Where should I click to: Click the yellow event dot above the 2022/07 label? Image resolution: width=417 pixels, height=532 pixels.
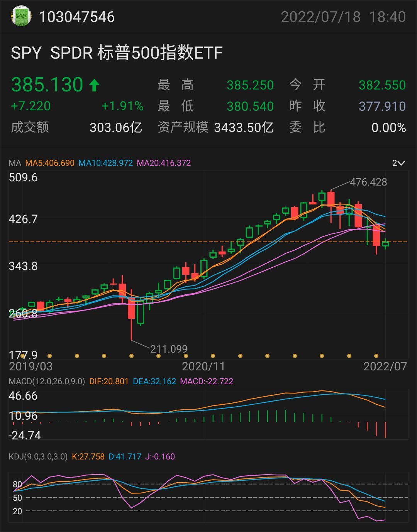[376, 356]
